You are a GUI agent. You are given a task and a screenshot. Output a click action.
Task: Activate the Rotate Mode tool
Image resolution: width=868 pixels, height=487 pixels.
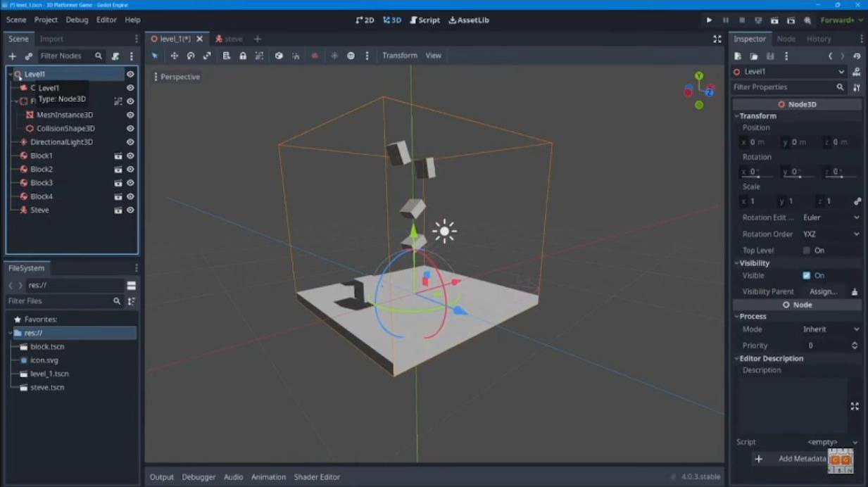pos(190,56)
